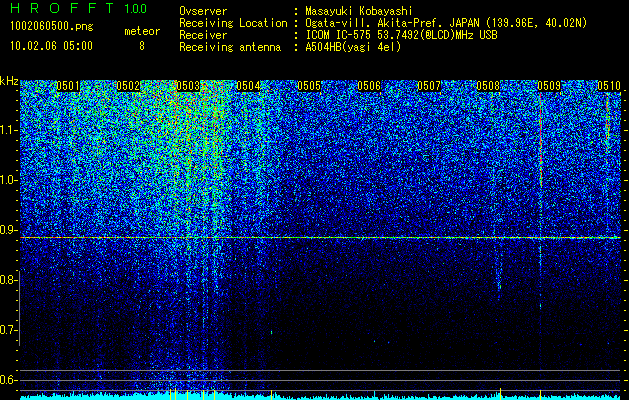Click the 0510 time marker
This screenshot has height=400, width=629.
[x=609, y=86]
